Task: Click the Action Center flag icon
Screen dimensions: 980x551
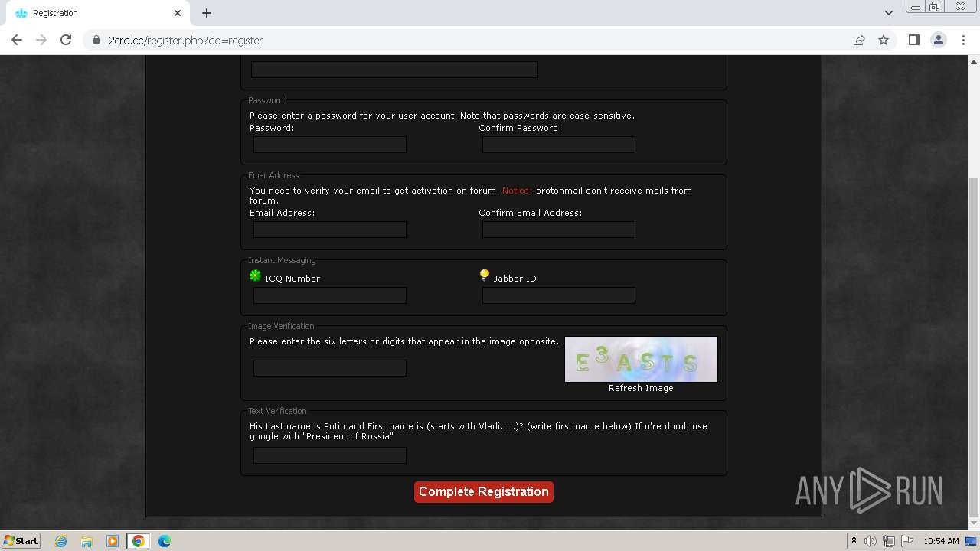Action: tap(906, 541)
